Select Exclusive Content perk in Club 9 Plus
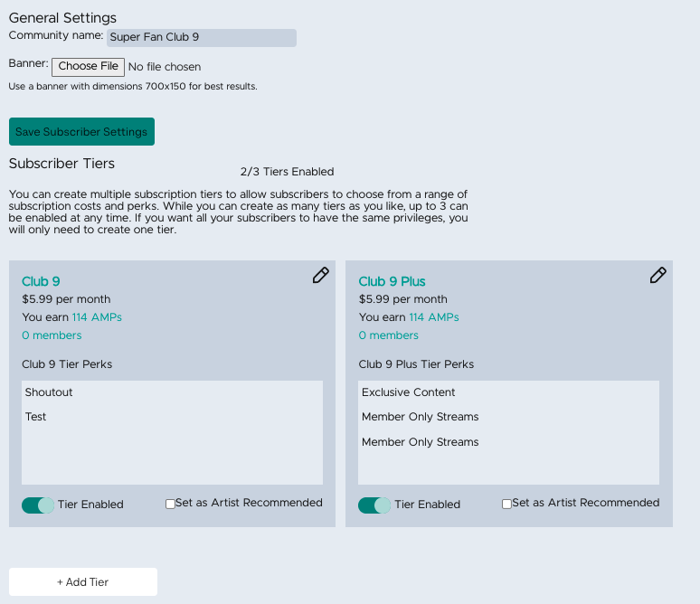This screenshot has width=700, height=604. pyautogui.click(x=408, y=392)
